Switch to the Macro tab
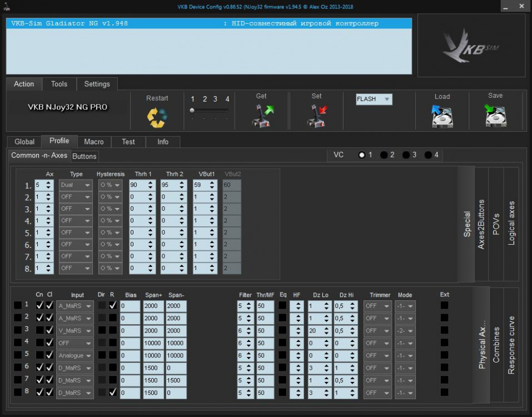Viewport: 532px width, 417px height. (x=94, y=142)
